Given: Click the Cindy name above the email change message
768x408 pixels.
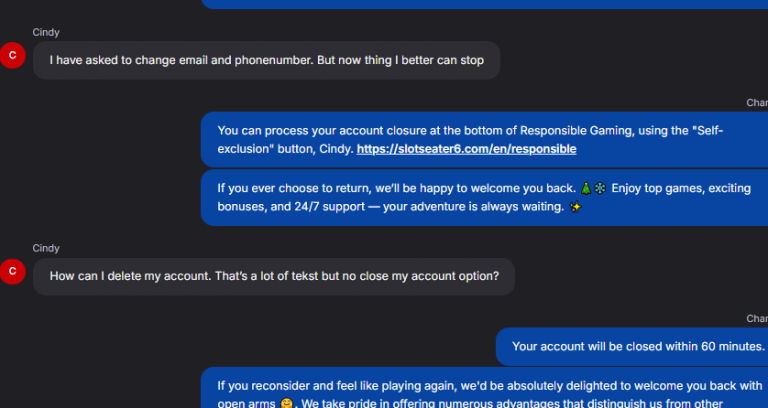Looking at the screenshot, I should 46,33.
